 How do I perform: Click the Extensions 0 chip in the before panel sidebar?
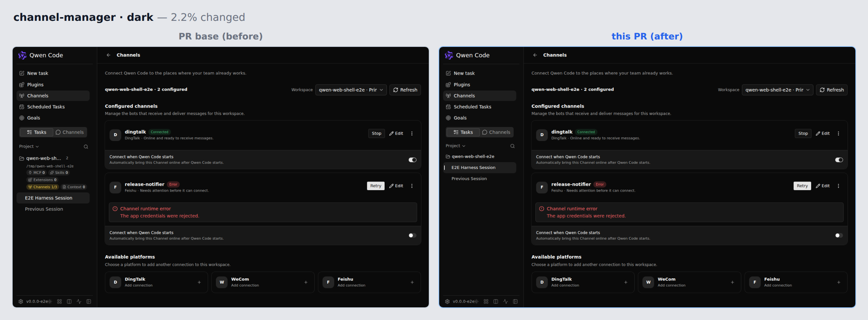pos(42,180)
